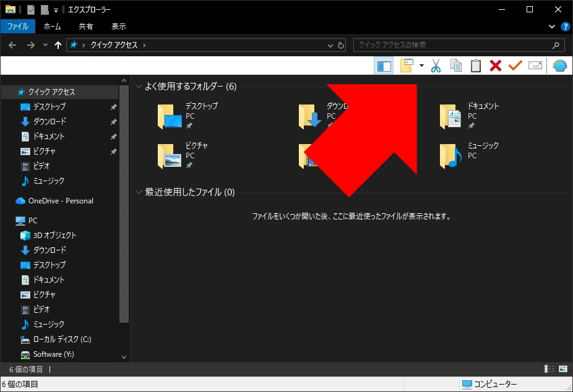
Task: Click the Copy icon on the toolbar
Action: [456, 65]
